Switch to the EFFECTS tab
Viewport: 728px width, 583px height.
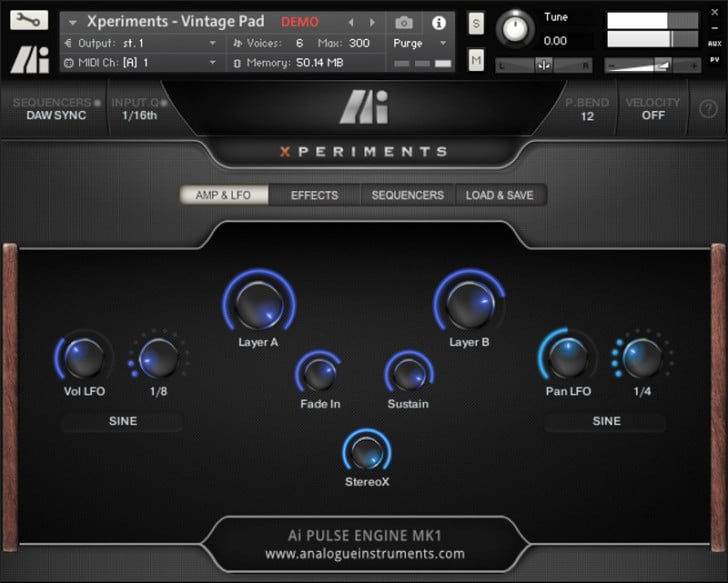pos(314,195)
